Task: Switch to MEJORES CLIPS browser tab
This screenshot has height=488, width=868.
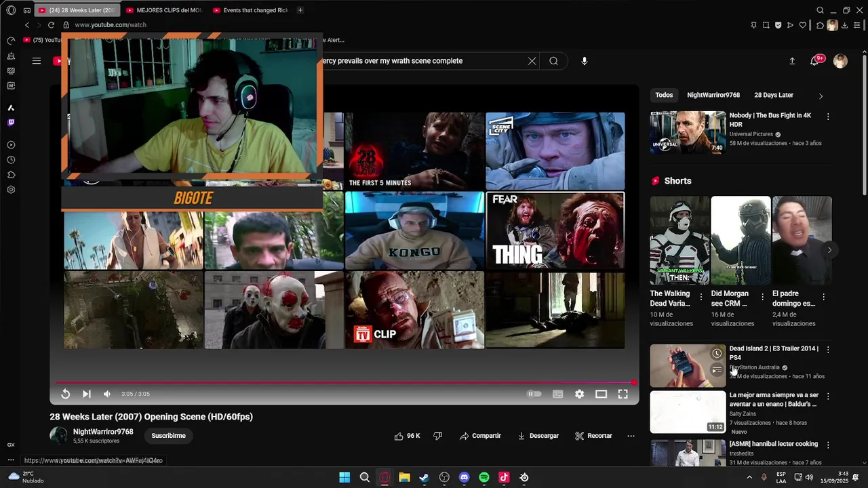Action: point(163,10)
